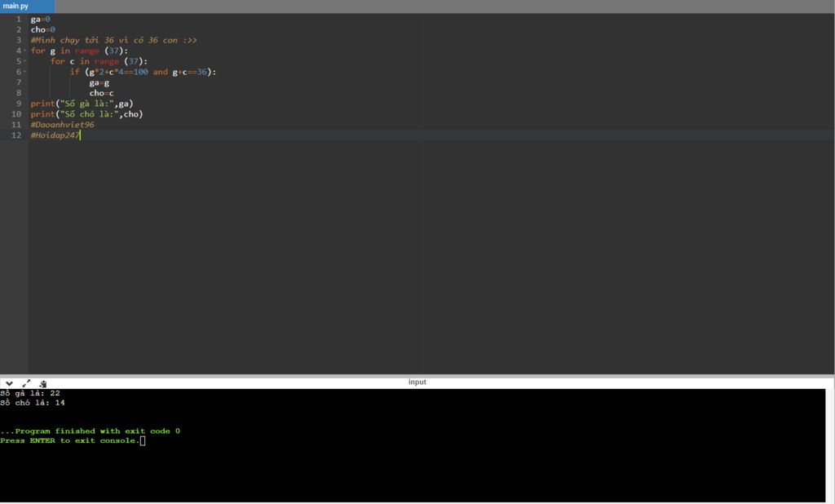Fold the code block at line 4
The height and width of the screenshot is (504, 835).
[24, 51]
